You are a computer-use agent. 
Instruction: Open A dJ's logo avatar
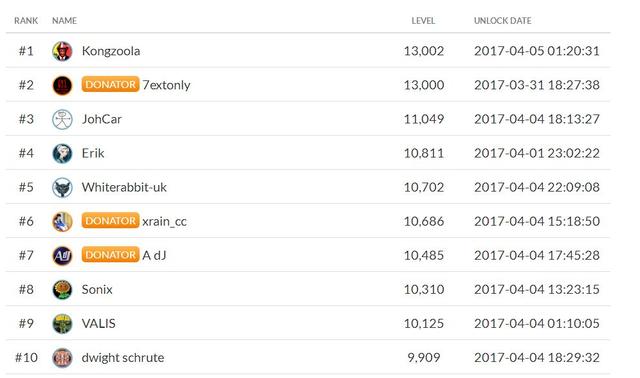click(62, 256)
